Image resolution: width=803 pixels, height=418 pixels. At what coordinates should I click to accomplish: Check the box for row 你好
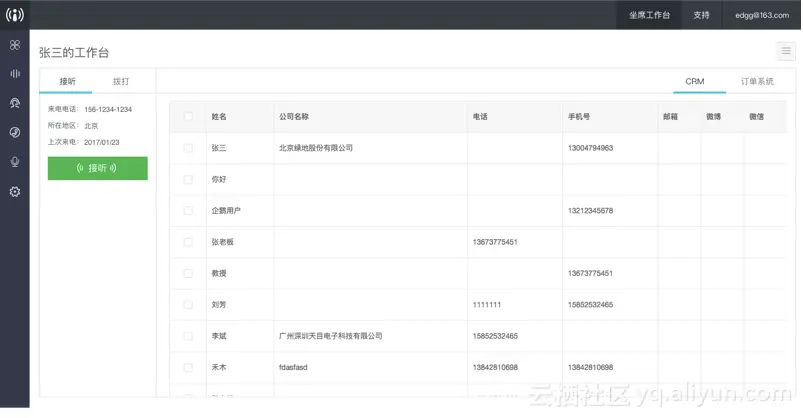tap(188, 179)
